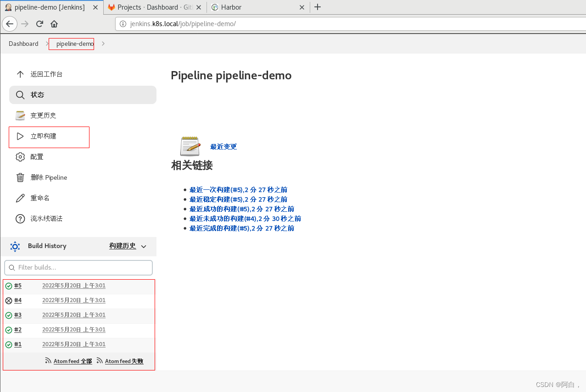
Task: Open build #5 number link
Action: (x=18, y=286)
